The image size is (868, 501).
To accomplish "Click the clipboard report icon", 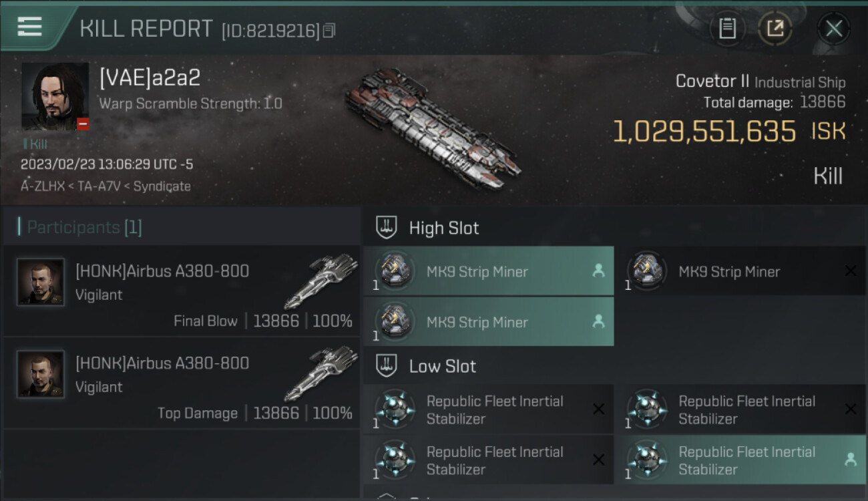I will coord(727,29).
